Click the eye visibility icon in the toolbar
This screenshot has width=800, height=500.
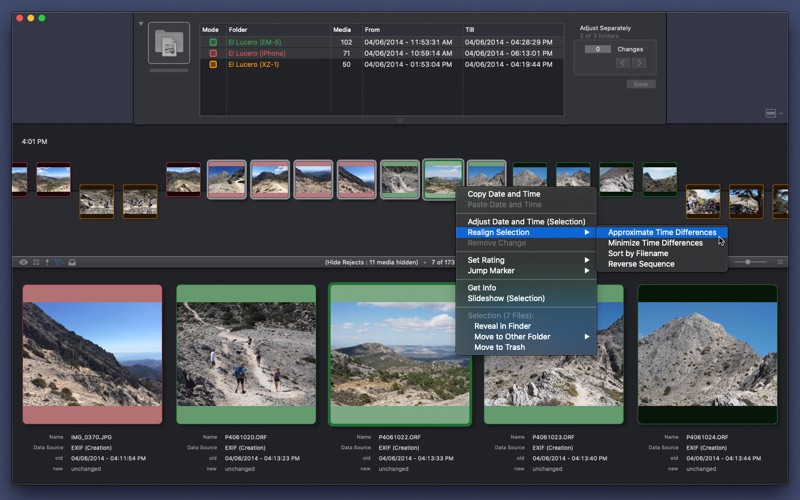(x=24, y=262)
